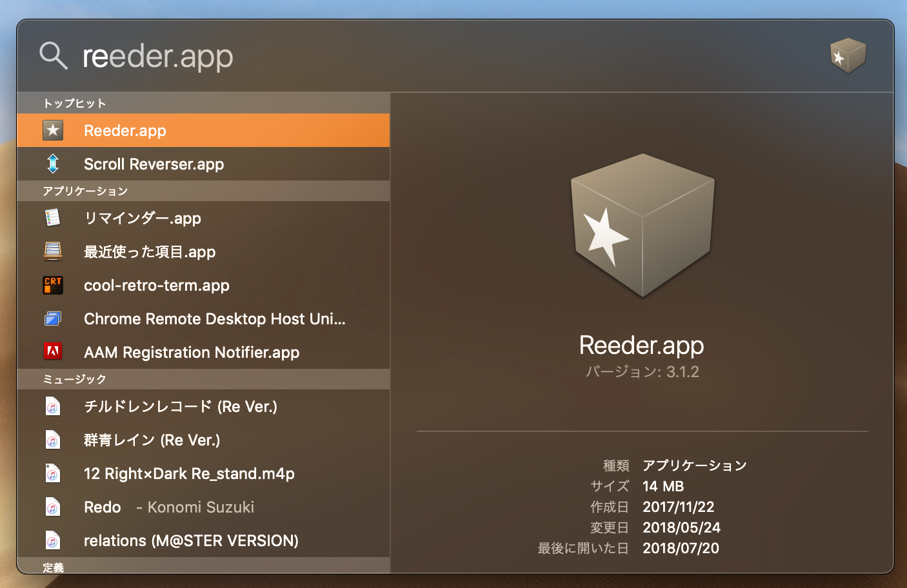Select Redo - Konomi Suzuki song
Screen dimensions: 907x588
203,507
